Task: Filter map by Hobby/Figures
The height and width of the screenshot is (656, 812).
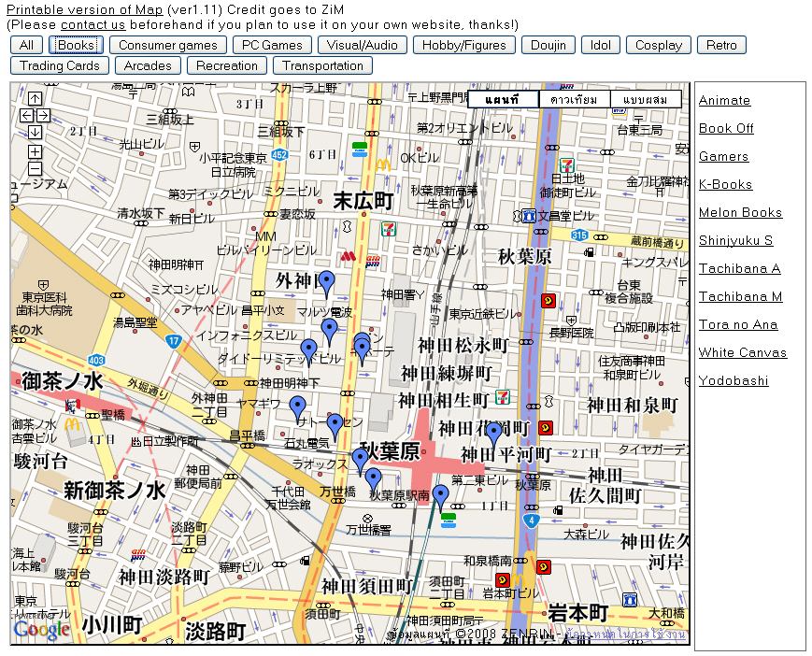Action: coord(464,45)
